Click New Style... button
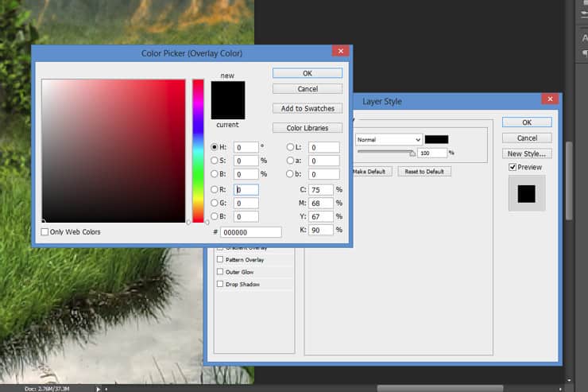Screen dimensions: 588x392 [527, 153]
